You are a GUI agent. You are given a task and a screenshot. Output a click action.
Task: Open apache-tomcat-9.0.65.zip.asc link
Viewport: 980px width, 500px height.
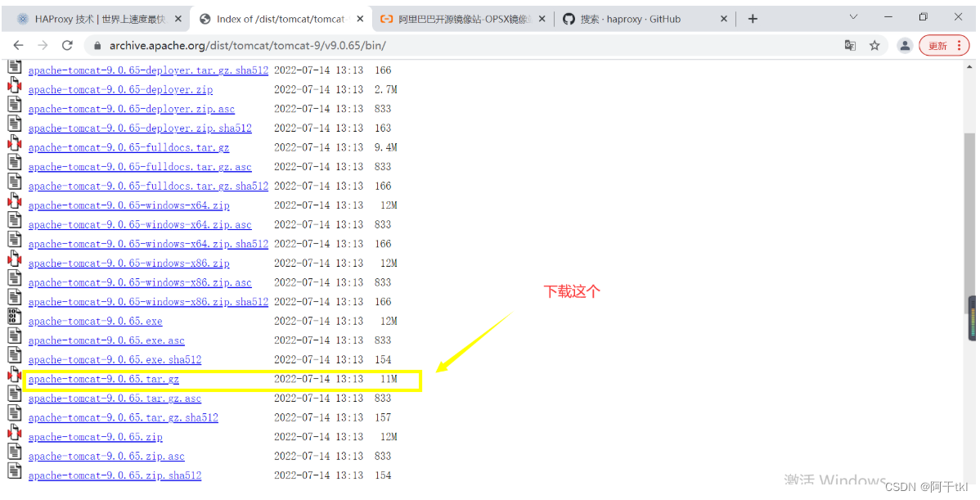coord(106,457)
